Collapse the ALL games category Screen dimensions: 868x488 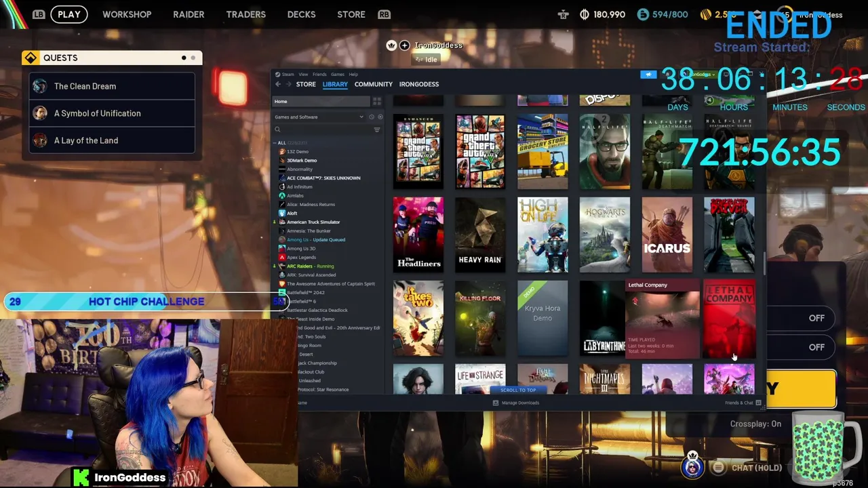pyautogui.click(x=275, y=143)
